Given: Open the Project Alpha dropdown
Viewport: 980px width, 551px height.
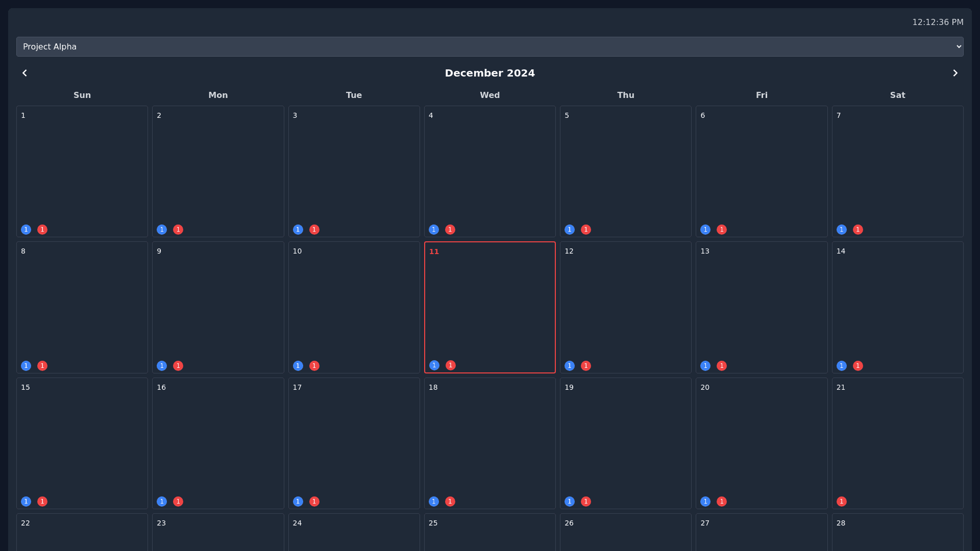Looking at the screenshot, I should (489, 46).
